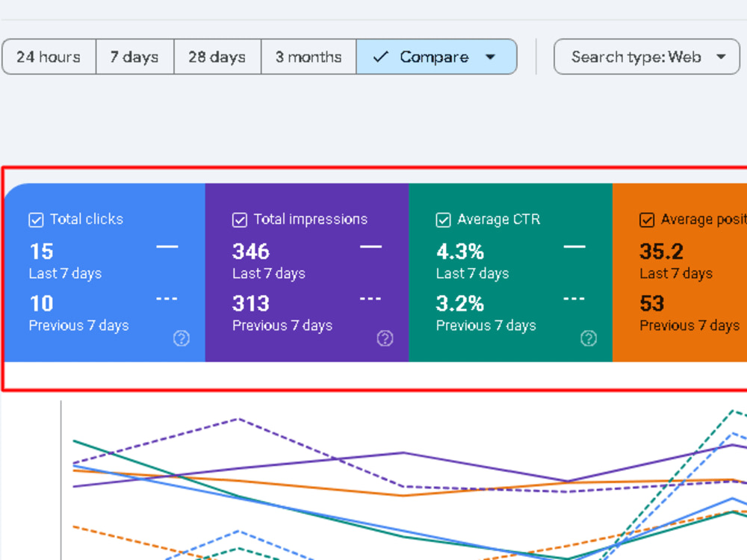This screenshot has height=560, width=747.
Task: Click Last 7 days under Average position
Action: pos(676,274)
